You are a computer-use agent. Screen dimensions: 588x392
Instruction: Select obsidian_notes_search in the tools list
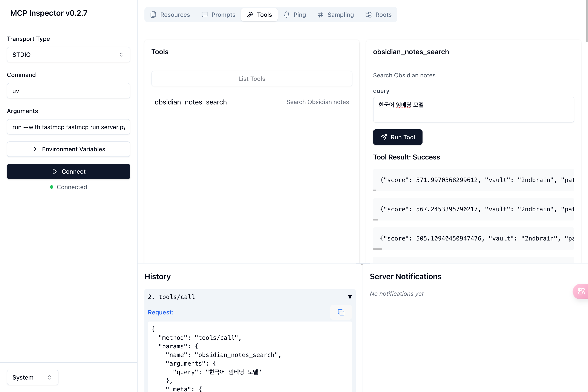[x=191, y=102]
